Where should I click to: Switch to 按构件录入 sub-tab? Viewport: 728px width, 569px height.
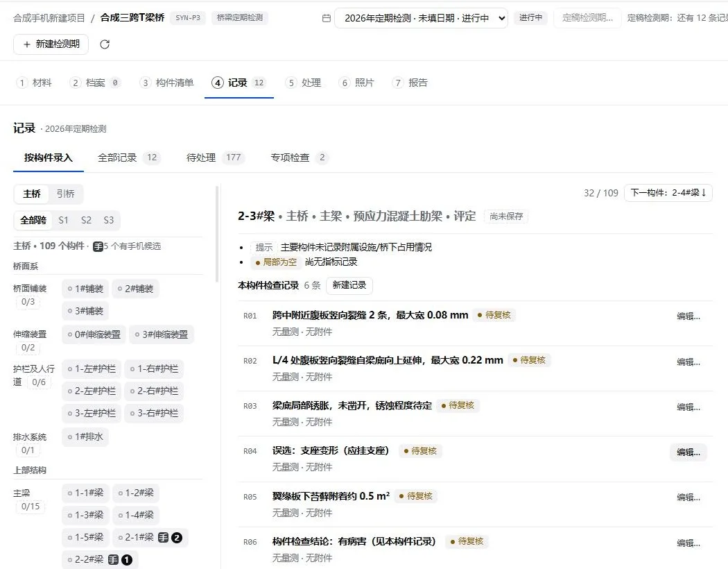(x=49, y=158)
